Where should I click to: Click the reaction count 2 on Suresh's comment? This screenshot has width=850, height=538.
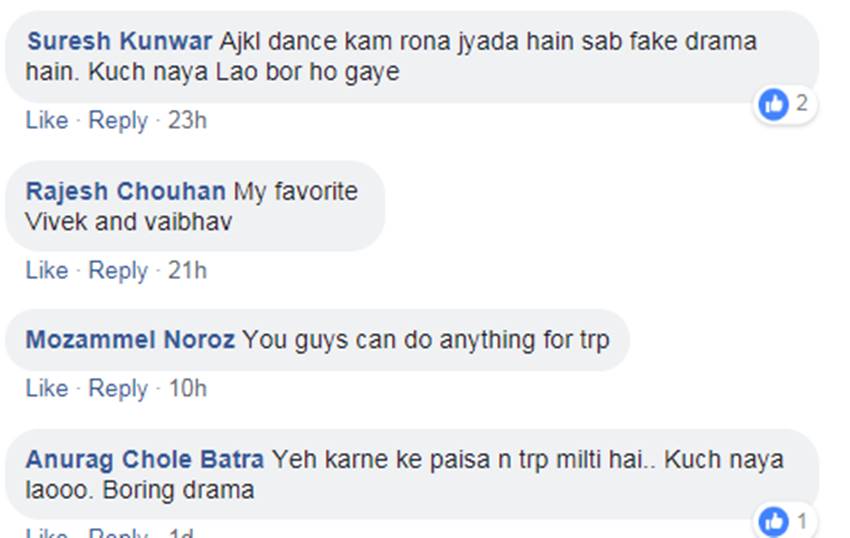[x=801, y=103]
